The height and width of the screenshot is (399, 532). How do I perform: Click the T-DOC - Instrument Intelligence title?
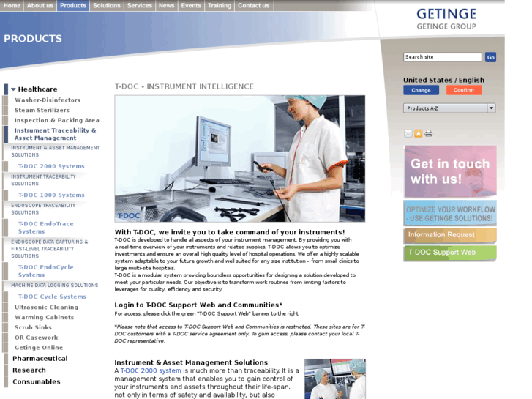pyautogui.click(x=184, y=86)
